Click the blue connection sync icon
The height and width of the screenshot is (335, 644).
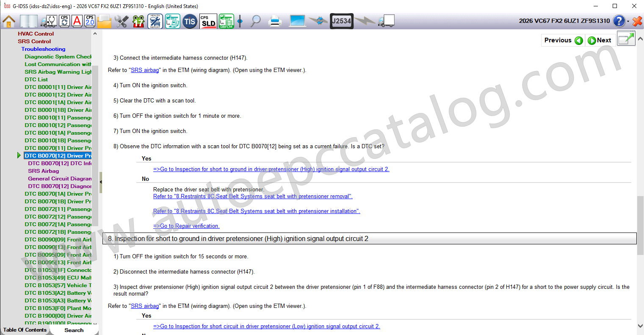click(x=318, y=21)
